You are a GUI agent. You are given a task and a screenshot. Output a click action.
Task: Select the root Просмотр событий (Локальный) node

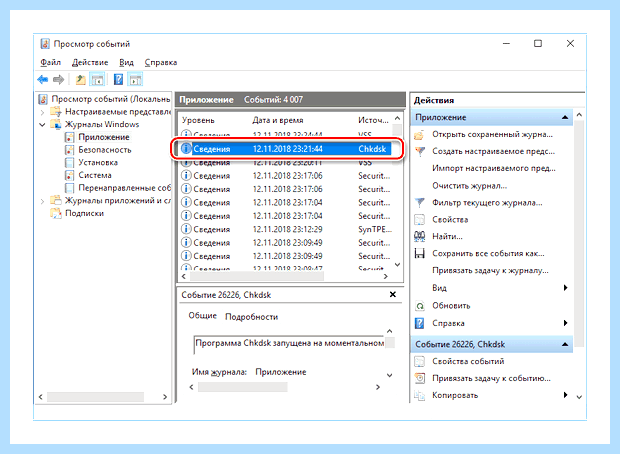pos(111,99)
